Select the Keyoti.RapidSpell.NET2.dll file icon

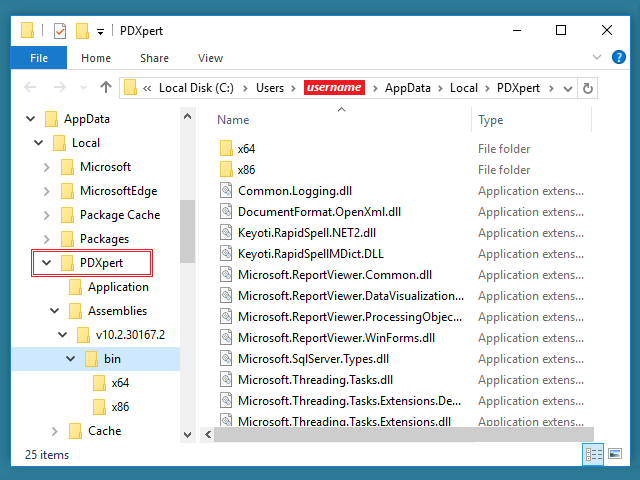(x=226, y=232)
